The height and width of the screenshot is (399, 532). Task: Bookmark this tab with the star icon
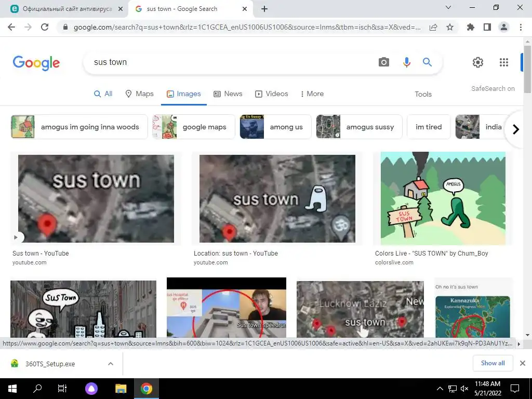coord(450,27)
